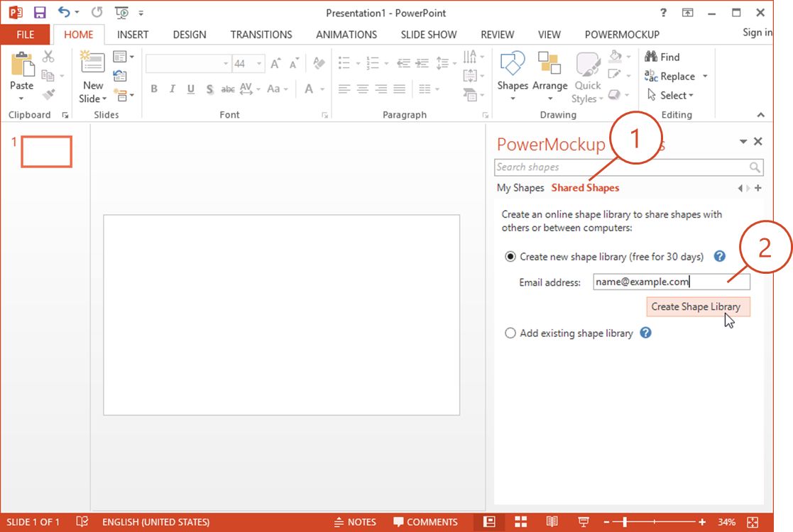Click help icon beside Add existing shape library

(x=645, y=333)
